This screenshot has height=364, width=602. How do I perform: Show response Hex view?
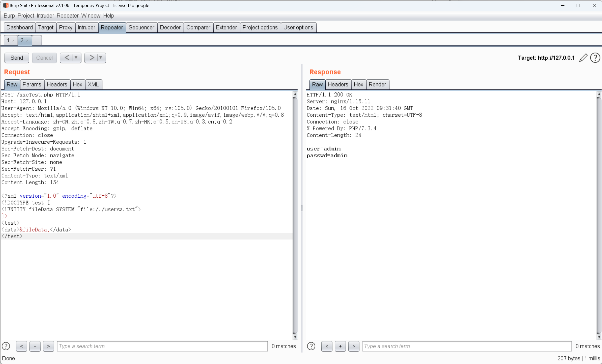pyautogui.click(x=358, y=85)
